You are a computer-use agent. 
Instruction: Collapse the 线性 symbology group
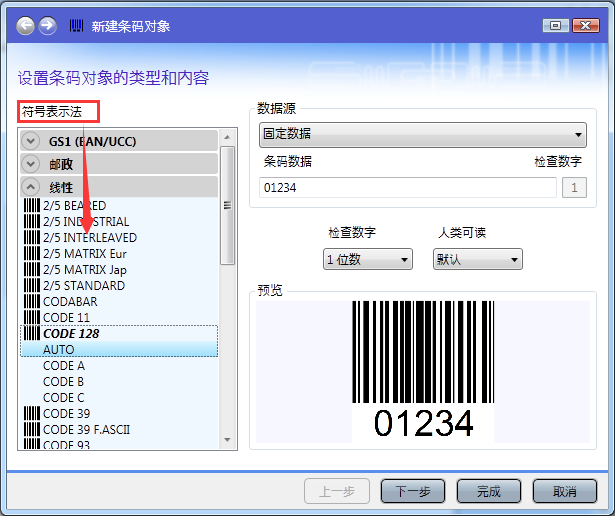click(x=31, y=187)
